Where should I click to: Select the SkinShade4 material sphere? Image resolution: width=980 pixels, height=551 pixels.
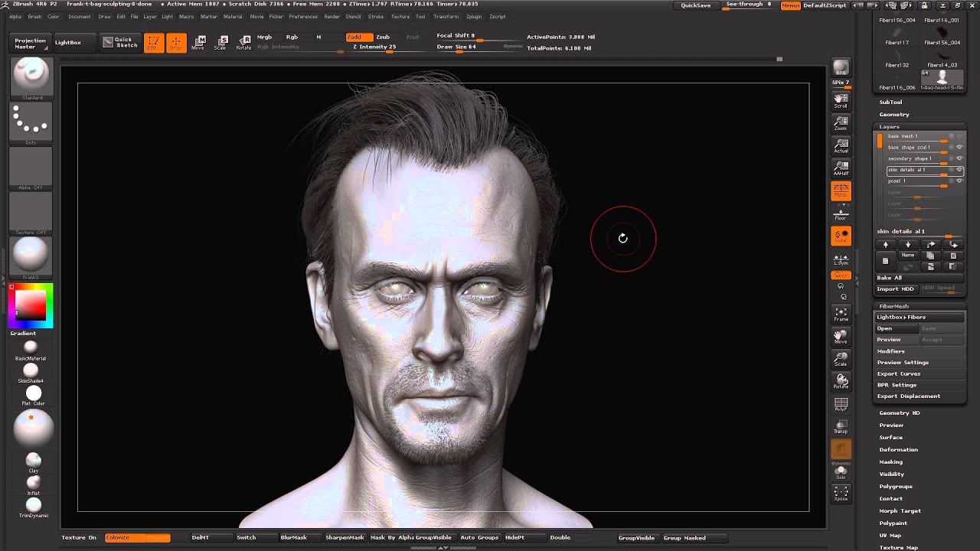pyautogui.click(x=31, y=373)
